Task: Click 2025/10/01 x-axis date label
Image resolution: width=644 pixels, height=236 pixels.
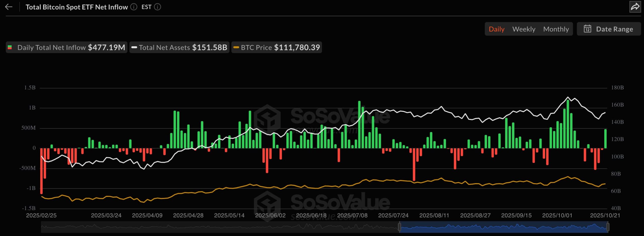Action: click(557, 215)
